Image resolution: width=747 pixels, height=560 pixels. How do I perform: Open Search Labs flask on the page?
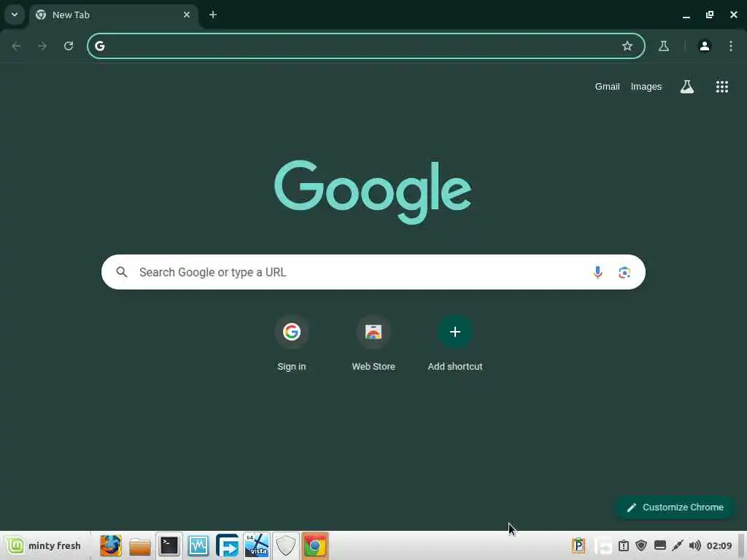(x=687, y=87)
